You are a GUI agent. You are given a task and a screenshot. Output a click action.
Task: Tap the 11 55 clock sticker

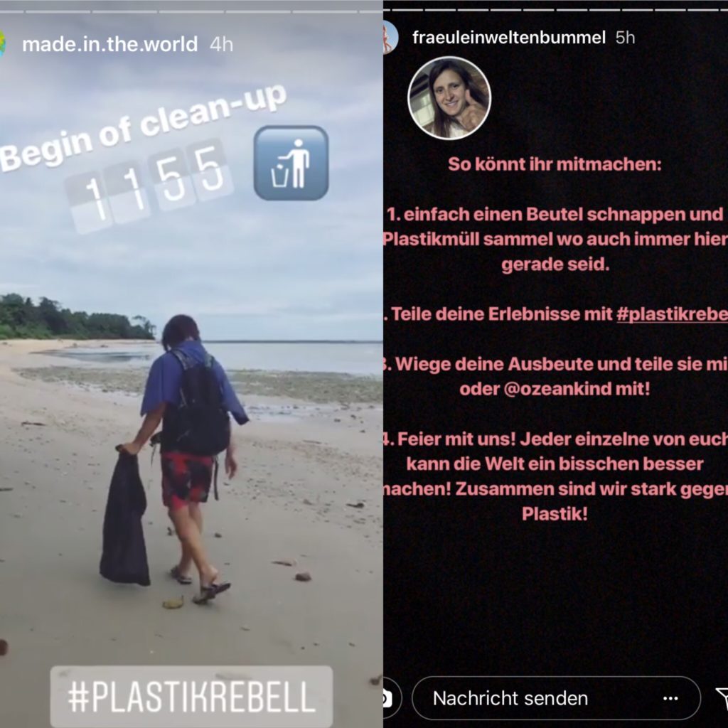[x=149, y=186]
